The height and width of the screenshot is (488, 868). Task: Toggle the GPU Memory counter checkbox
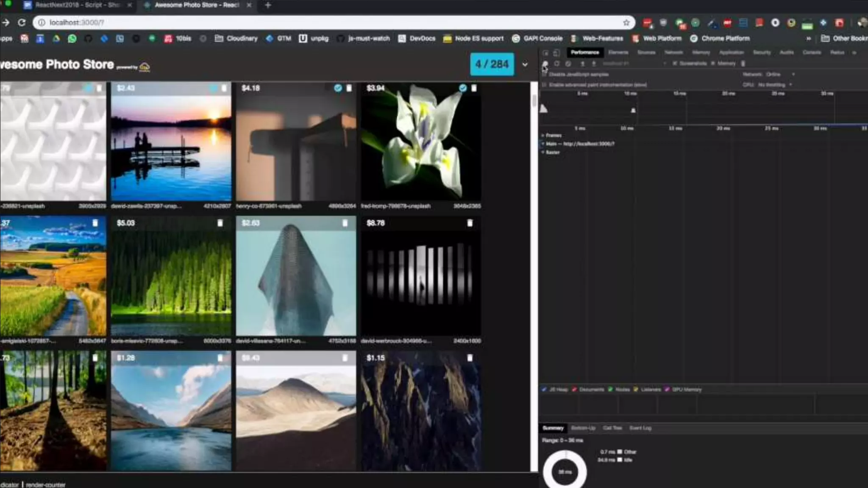pyautogui.click(x=667, y=389)
